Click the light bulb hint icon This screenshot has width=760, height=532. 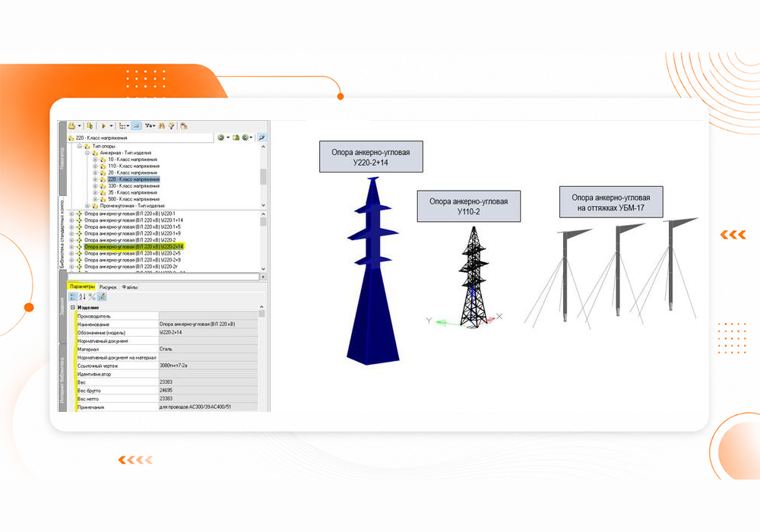[x=171, y=126]
